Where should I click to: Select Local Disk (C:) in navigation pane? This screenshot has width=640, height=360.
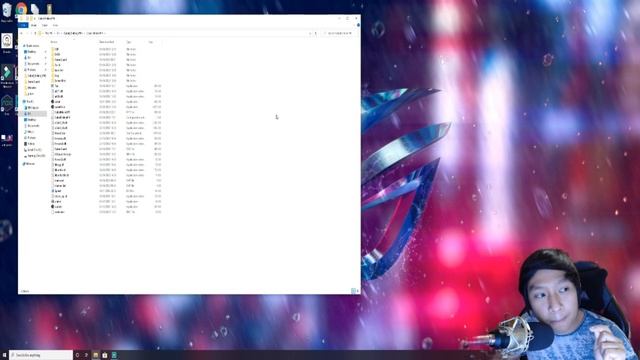coord(33,149)
